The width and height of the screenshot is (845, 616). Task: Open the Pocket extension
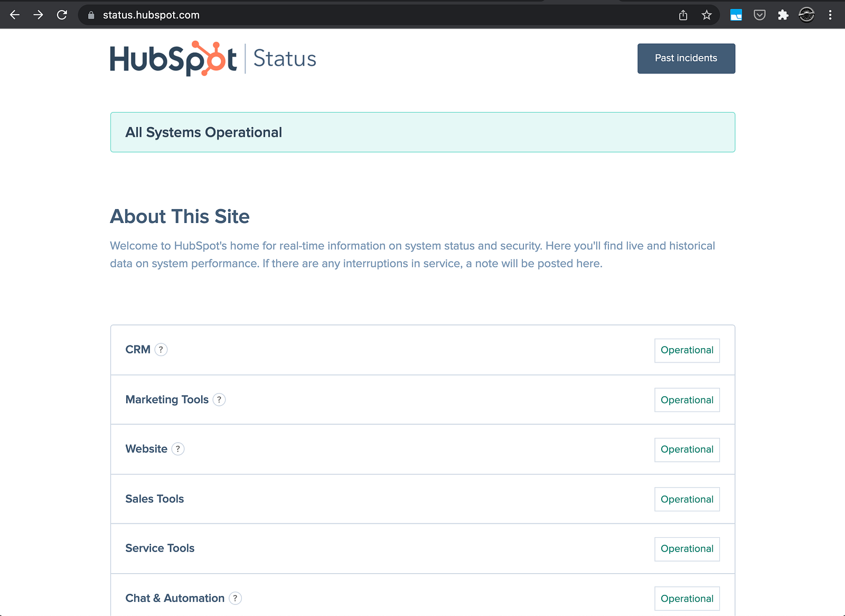759,15
